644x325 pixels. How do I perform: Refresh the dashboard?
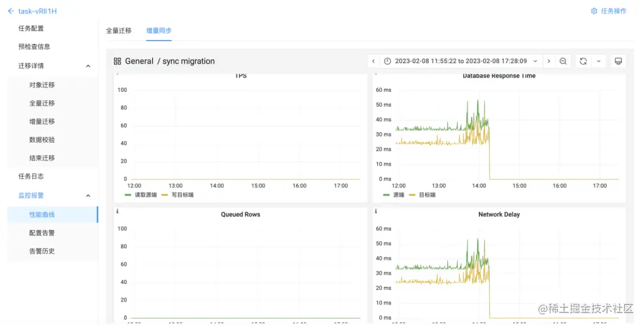coord(583,61)
